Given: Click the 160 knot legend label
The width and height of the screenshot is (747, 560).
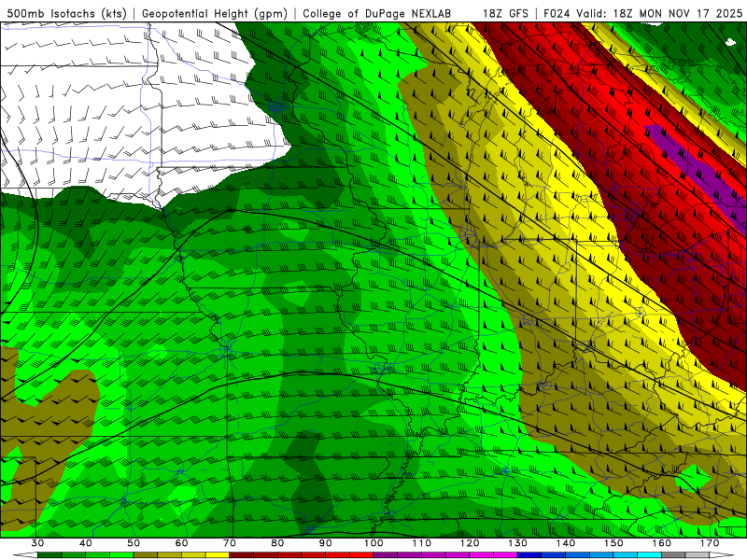Looking at the screenshot, I should [x=662, y=543].
